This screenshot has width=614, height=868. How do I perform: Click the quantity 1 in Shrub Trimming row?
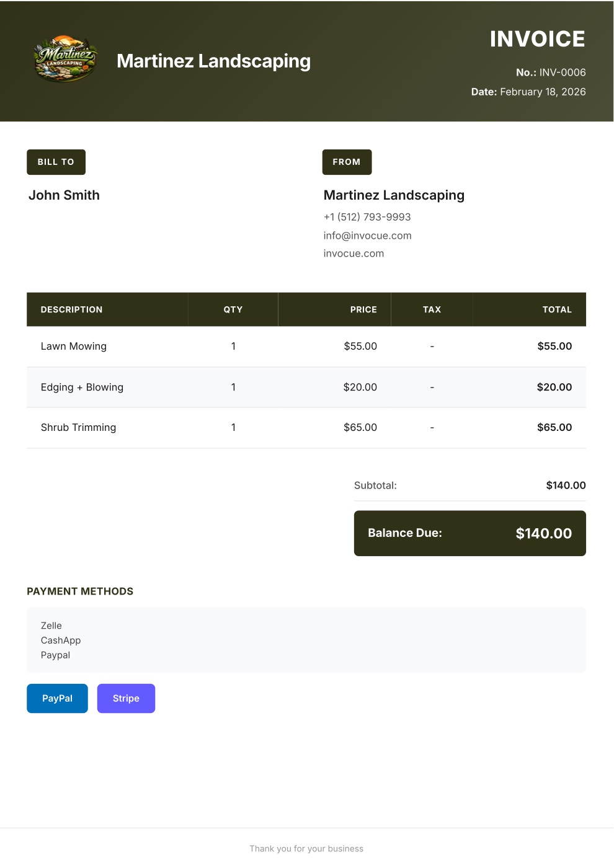pos(233,427)
